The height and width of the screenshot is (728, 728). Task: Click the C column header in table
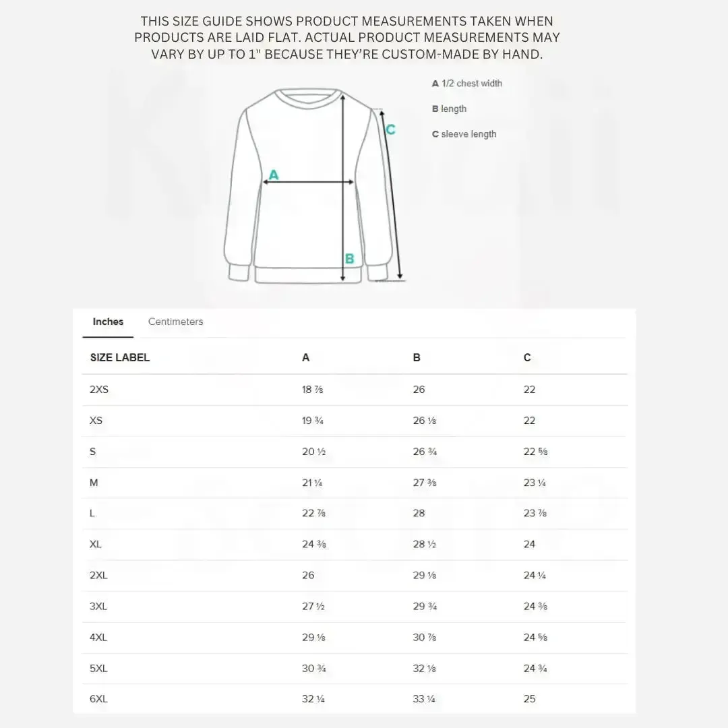(x=527, y=357)
